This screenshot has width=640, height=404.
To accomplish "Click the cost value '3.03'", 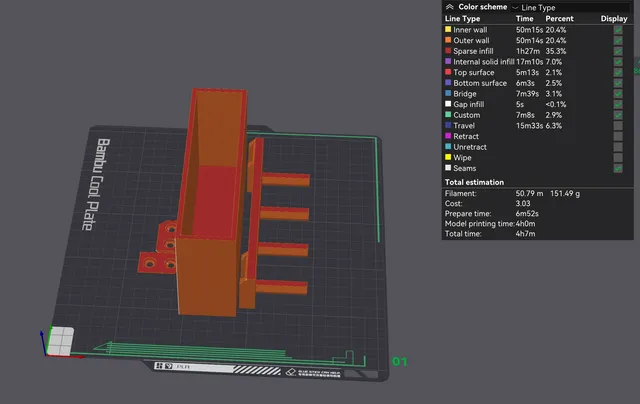I will 523,204.
